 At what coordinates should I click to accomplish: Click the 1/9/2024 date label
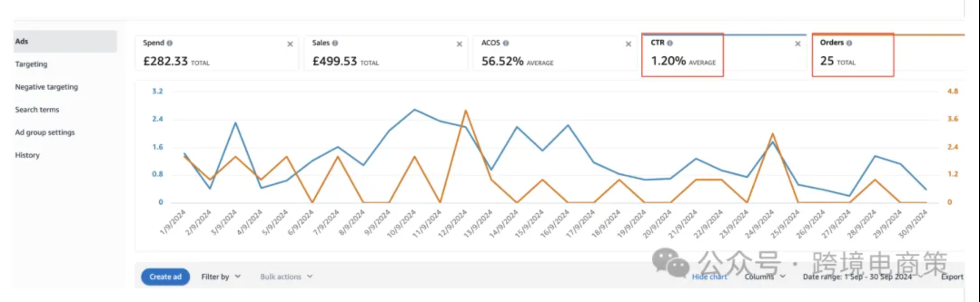(173, 222)
